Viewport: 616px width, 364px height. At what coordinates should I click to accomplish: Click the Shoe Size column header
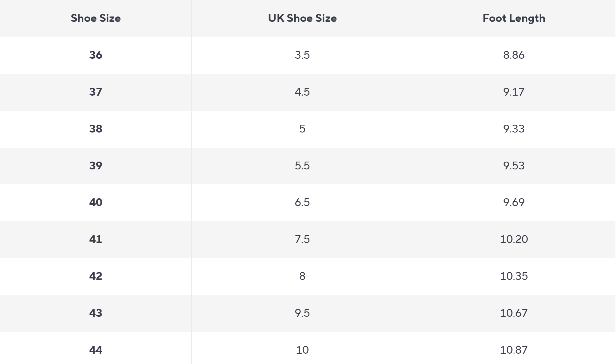pos(96,18)
